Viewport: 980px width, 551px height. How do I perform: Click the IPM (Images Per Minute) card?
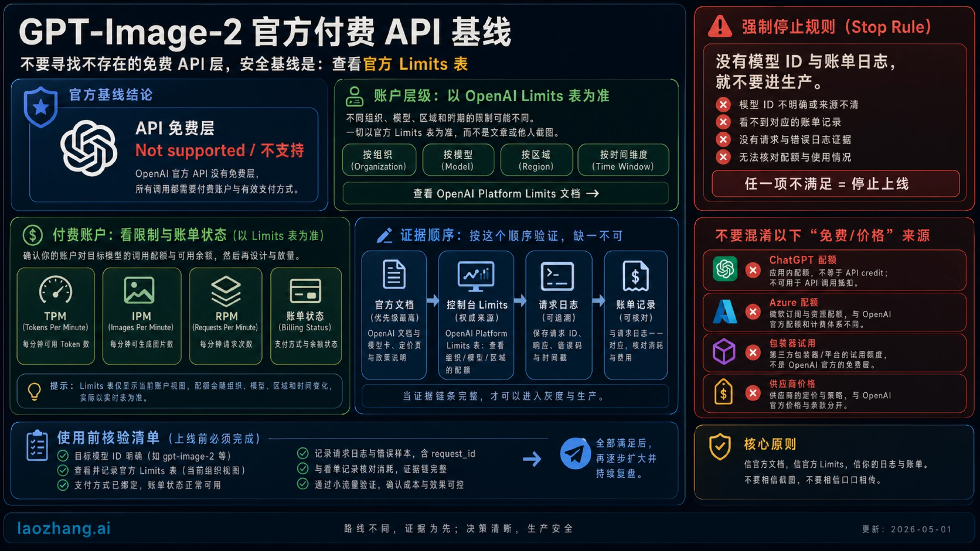141,315
